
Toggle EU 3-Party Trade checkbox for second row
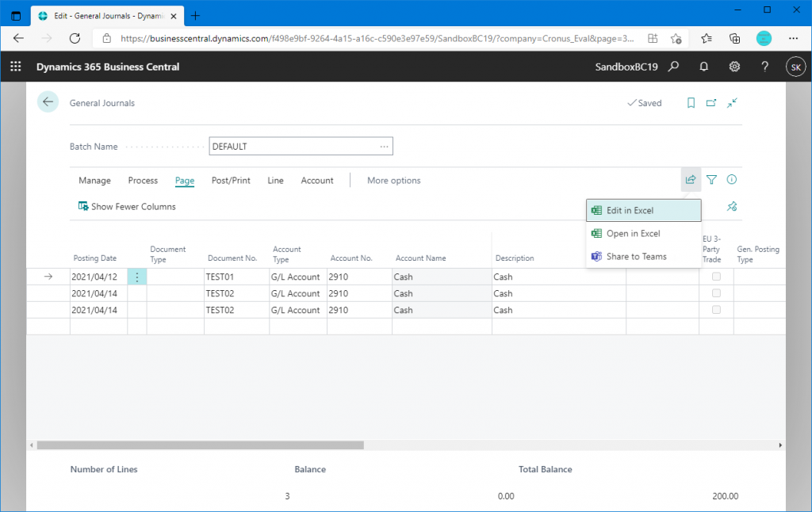tap(716, 293)
